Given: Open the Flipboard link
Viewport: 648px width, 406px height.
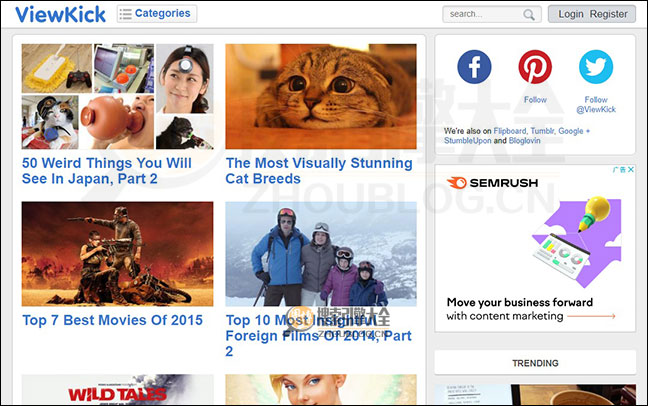Looking at the screenshot, I should pyautogui.click(x=510, y=131).
